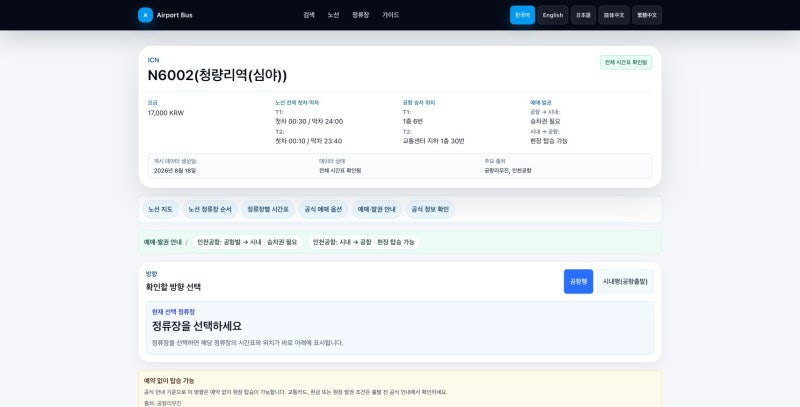
Task: Click the 확인할 방향 선택 heading
Action: (x=173, y=287)
